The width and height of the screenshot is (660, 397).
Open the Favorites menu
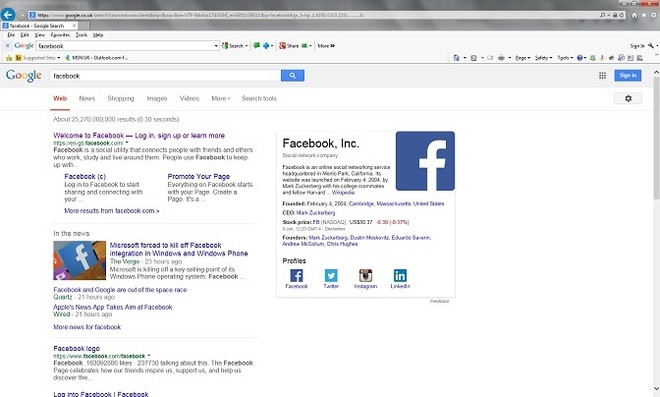[x=60, y=35]
